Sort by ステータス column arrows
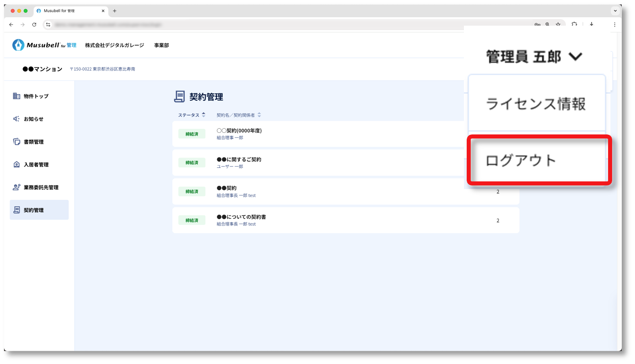 204,115
